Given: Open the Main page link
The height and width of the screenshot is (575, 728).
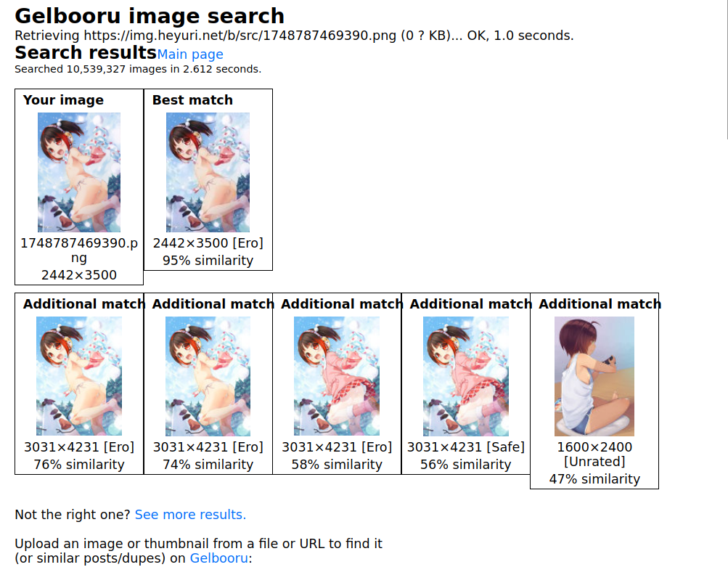Looking at the screenshot, I should click(x=190, y=54).
